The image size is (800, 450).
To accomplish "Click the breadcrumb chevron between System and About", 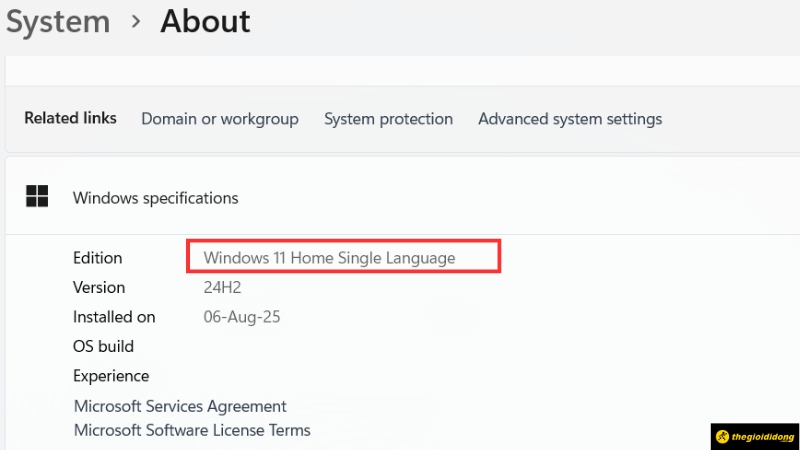I will [x=136, y=21].
